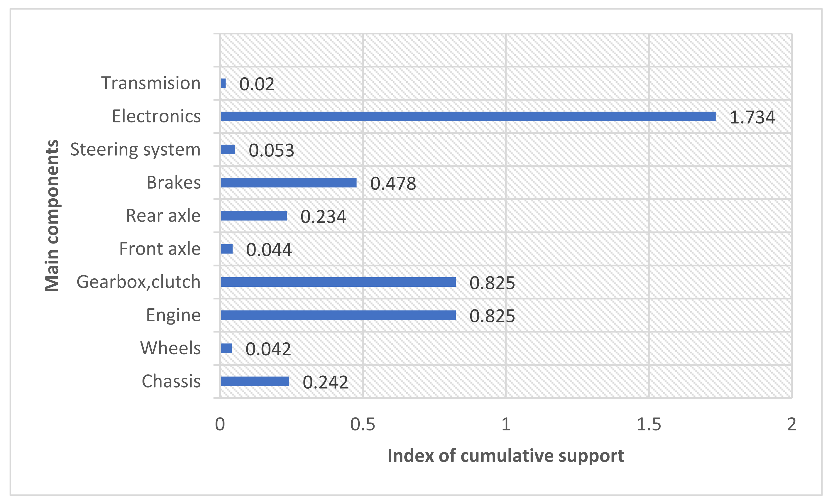Select the Rear axle bar

(254, 216)
